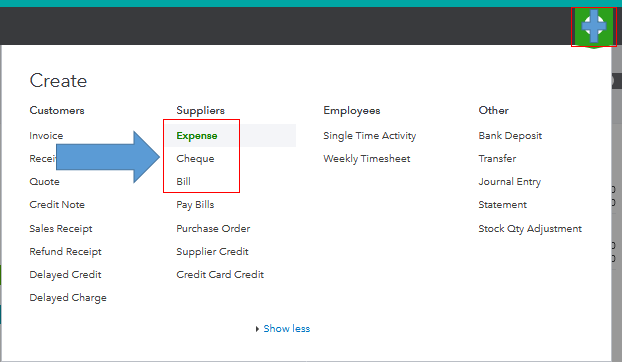Click the Create panel title

(58, 80)
